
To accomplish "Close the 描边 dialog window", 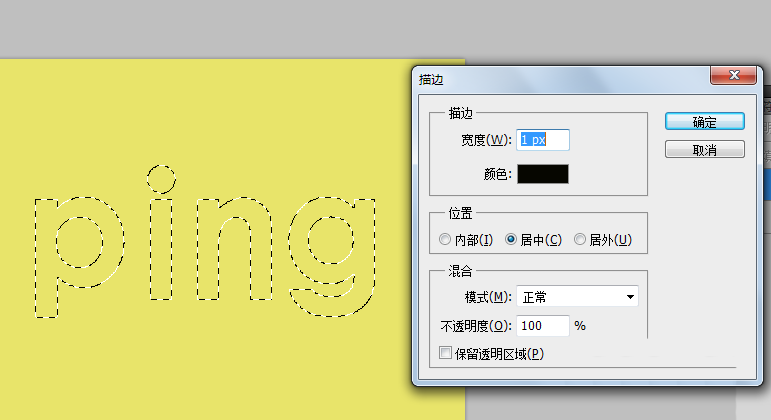I will click(733, 75).
